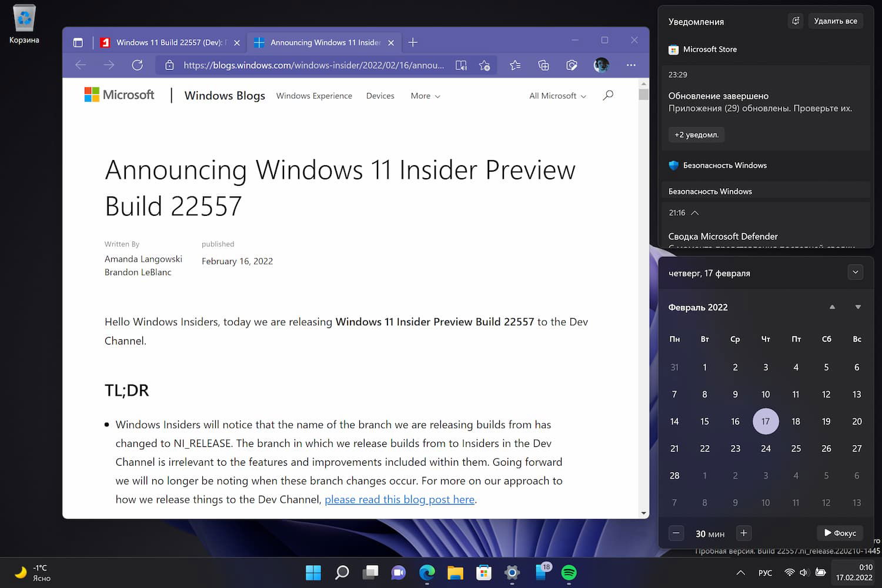View site information via the lock icon
This screenshot has width=882, height=588.
[169, 65]
